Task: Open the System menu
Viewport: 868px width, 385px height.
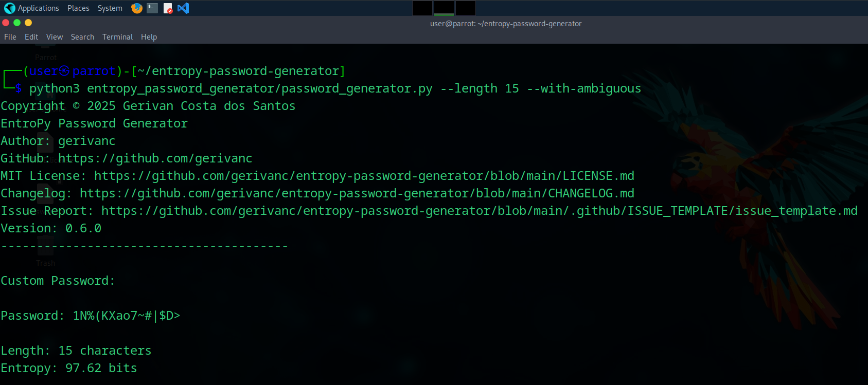Action: tap(110, 8)
